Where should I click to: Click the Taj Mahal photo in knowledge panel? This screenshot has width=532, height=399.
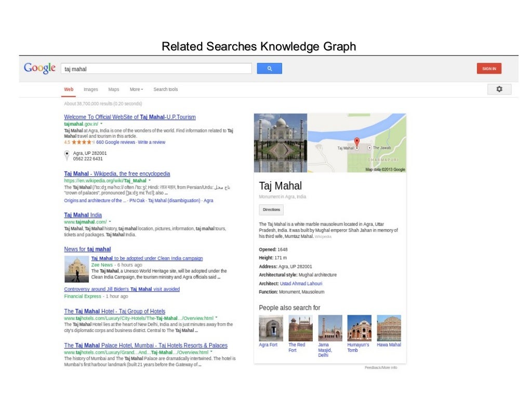[281, 143]
